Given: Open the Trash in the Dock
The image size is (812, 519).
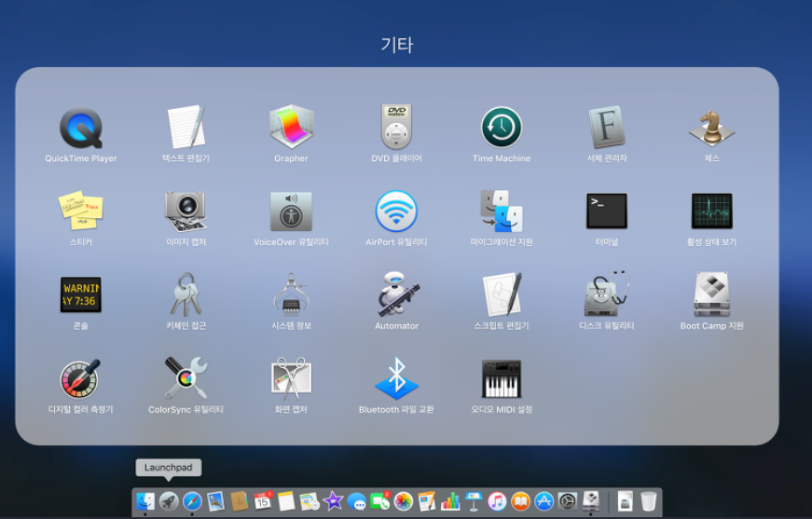Looking at the screenshot, I should click(x=648, y=501).
